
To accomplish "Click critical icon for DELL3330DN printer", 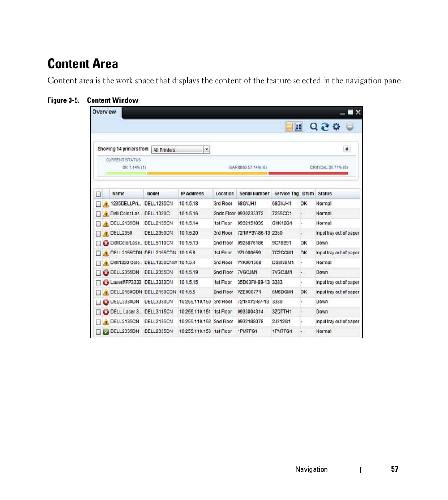I will [x=106, y=302].
